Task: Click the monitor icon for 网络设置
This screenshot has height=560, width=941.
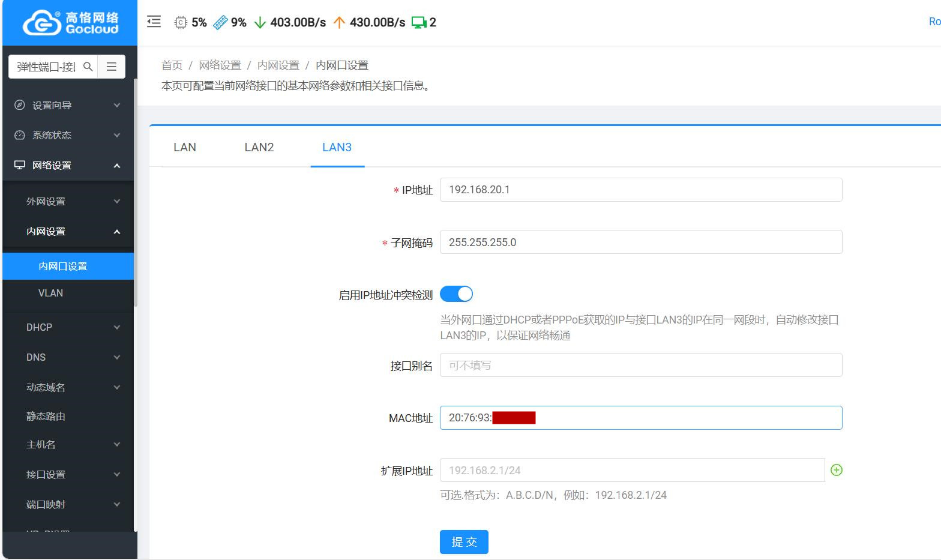Action: [19, 165]
